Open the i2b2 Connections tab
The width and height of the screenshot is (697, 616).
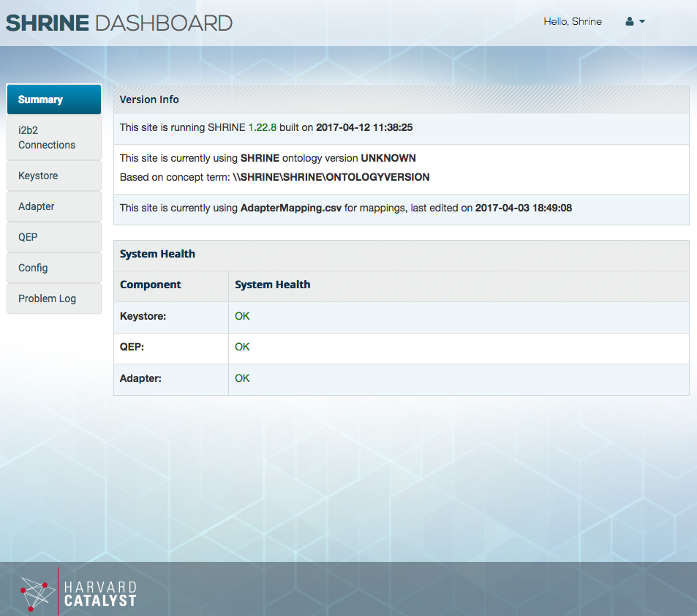54,138
